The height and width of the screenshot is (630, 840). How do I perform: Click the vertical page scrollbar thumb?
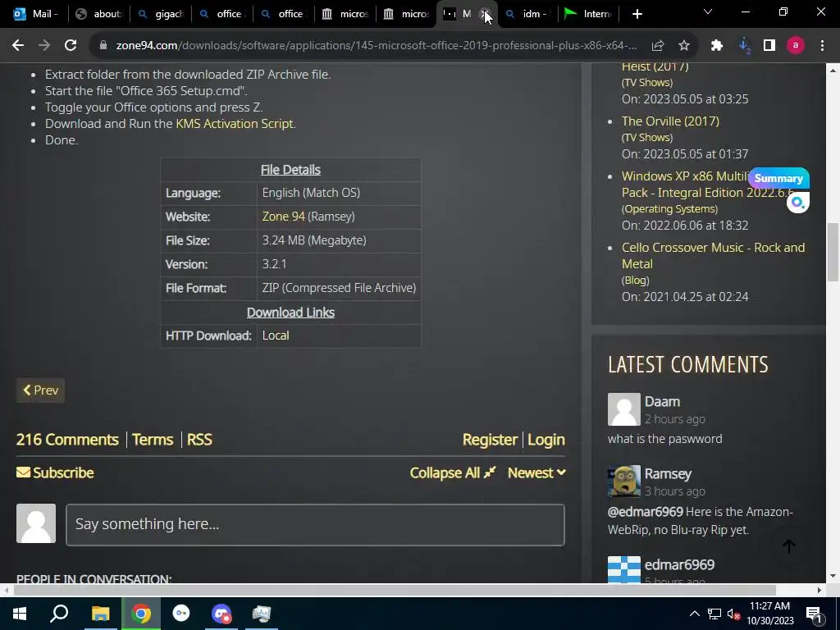pyautogui.click(x=833, y=252)
